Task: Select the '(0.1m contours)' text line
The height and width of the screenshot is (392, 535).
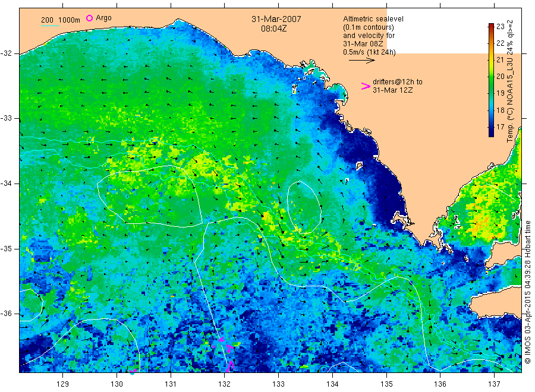Action: tap(369, 27)
